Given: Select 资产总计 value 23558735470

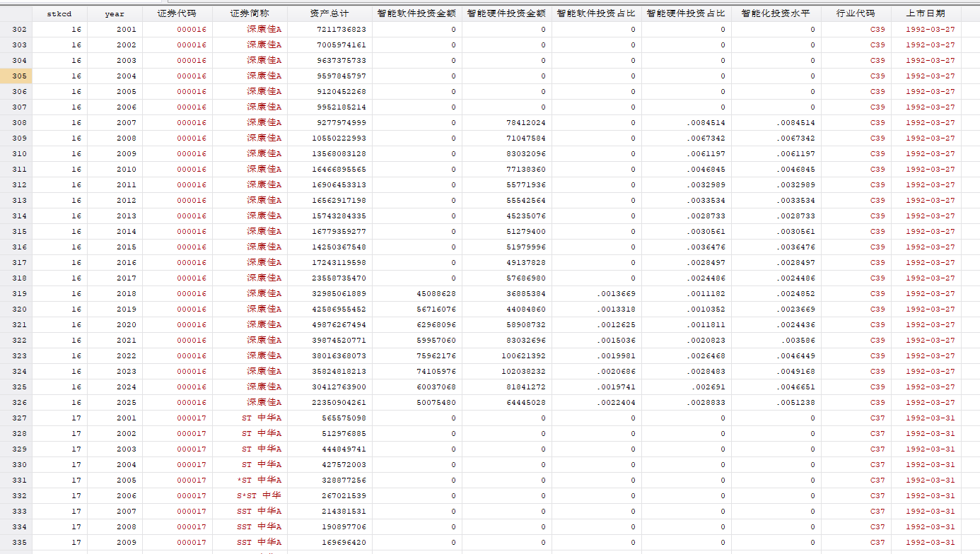Looking at the screenshot, I should tap(329, 278).
